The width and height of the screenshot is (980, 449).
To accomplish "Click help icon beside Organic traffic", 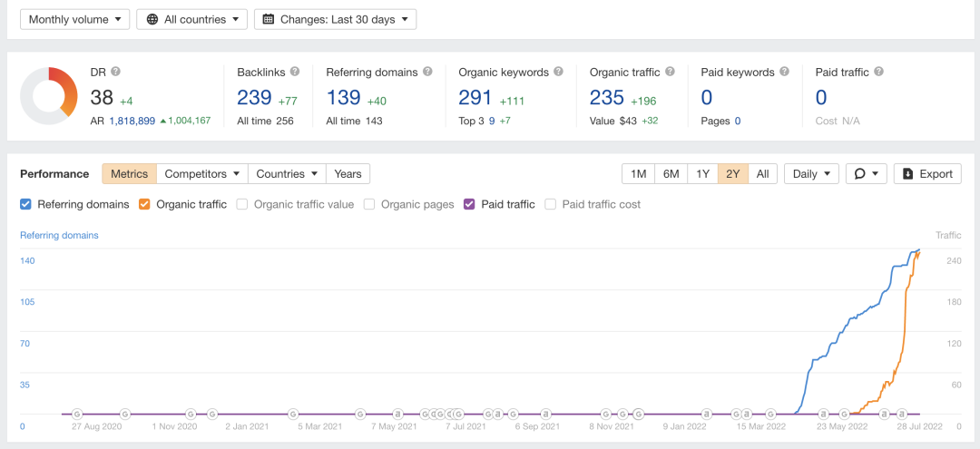I will 669,72.
